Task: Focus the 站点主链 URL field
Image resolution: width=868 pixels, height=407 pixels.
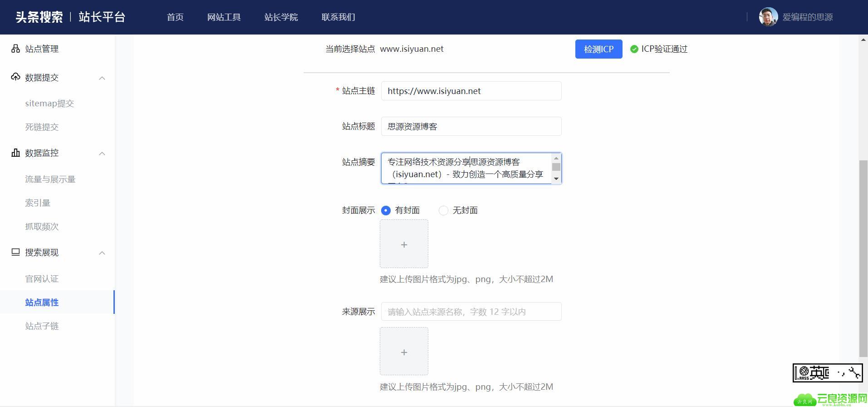Action: click(x=471, y=91)
